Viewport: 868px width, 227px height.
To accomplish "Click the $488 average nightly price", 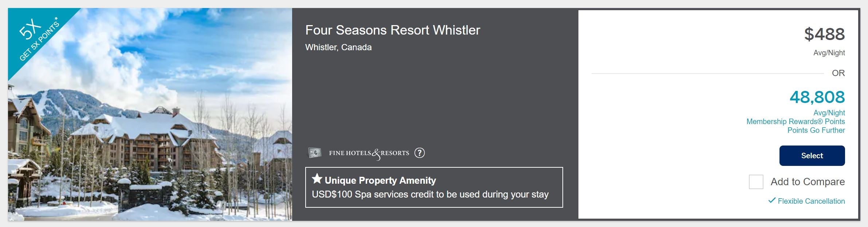I will click(x=824, y=34).
